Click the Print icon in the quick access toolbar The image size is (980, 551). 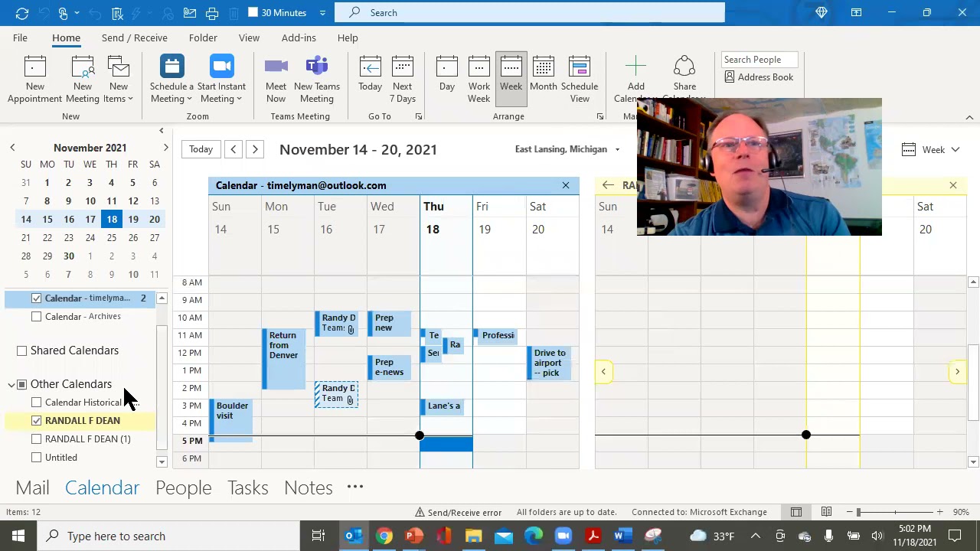point(212,13)
